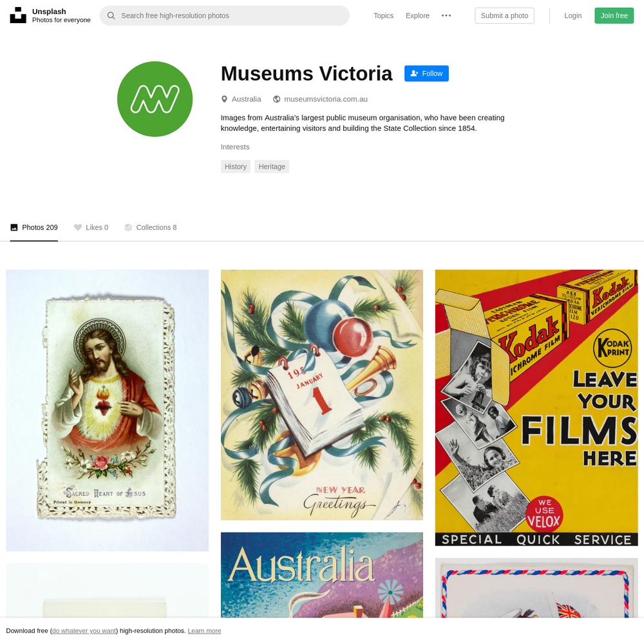Click the heart icon on Likes tab
The width and height of the screenshot is (644, 644).
click(78, 227)
